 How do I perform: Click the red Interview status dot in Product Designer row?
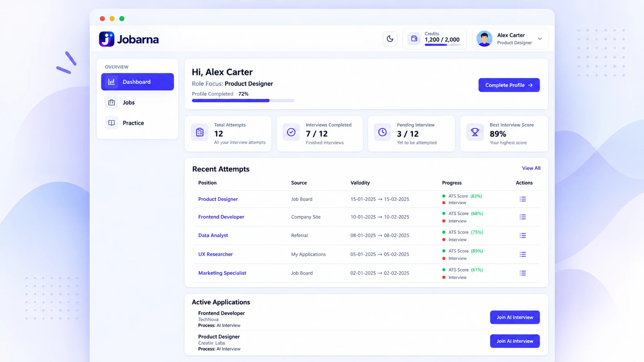(444, 203)
